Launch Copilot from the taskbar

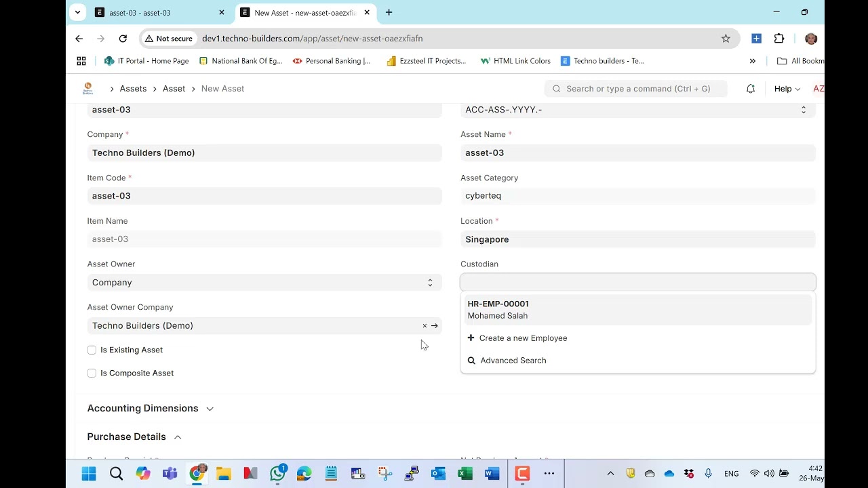coord(143,474)
